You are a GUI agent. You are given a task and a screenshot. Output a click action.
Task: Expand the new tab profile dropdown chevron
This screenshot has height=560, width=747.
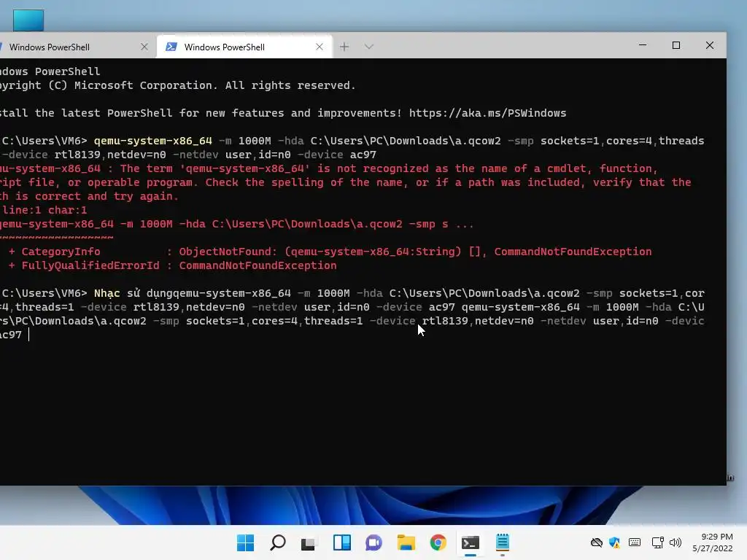point(368,47)
